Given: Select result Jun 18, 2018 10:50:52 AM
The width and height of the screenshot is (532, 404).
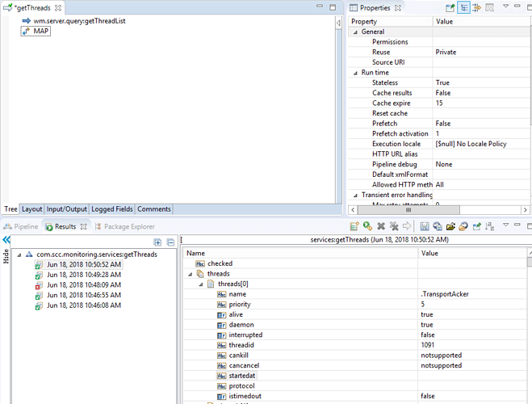Looking at the screenshot, I should pyautogui.click(x=78, y=264).
